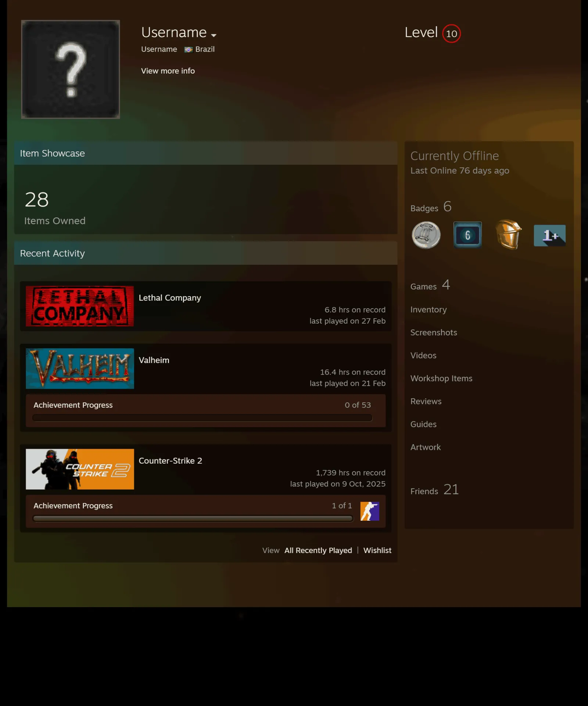Open View more info link
The image size is (588, 706).
click(x=168, y=71)
